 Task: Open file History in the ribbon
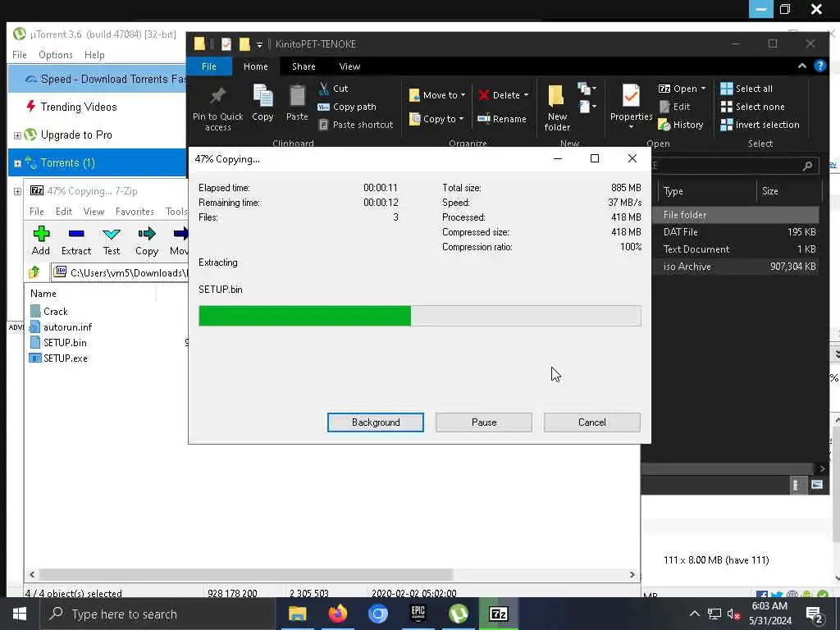(x=681, y=125)
